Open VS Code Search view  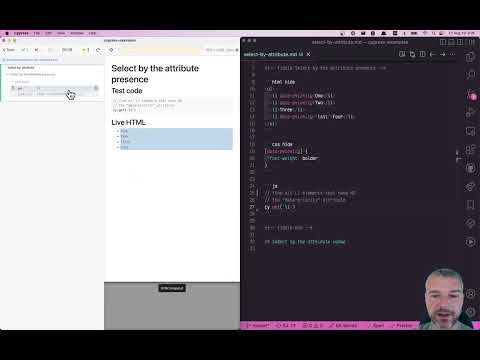(x=470, y=75)
